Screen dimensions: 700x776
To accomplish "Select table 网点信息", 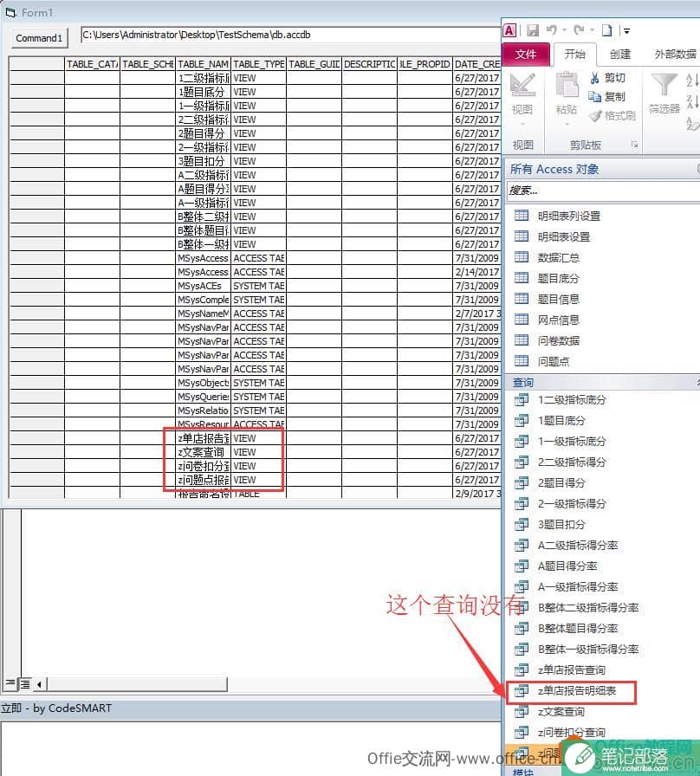I will 559,320.
